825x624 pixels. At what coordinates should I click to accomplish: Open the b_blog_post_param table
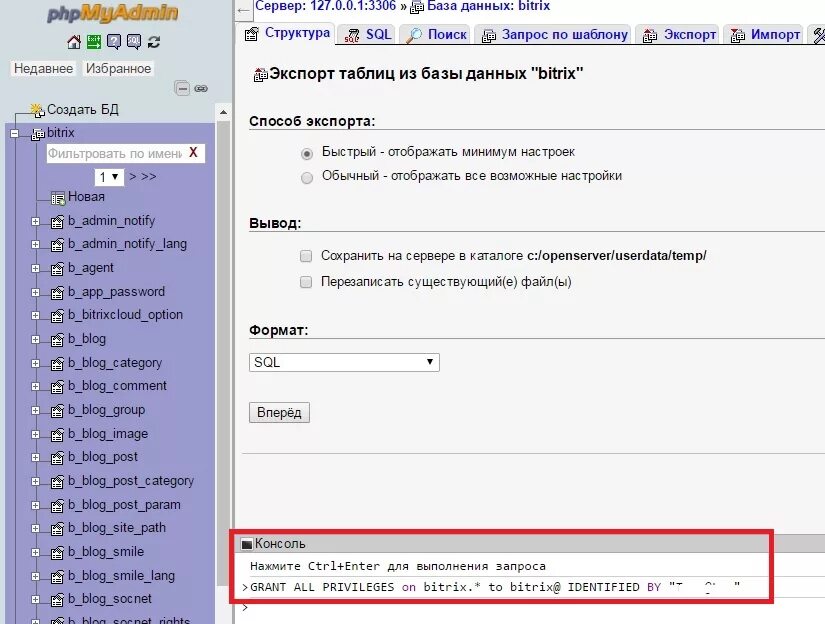pyautogui.click(x=124, y=505)
